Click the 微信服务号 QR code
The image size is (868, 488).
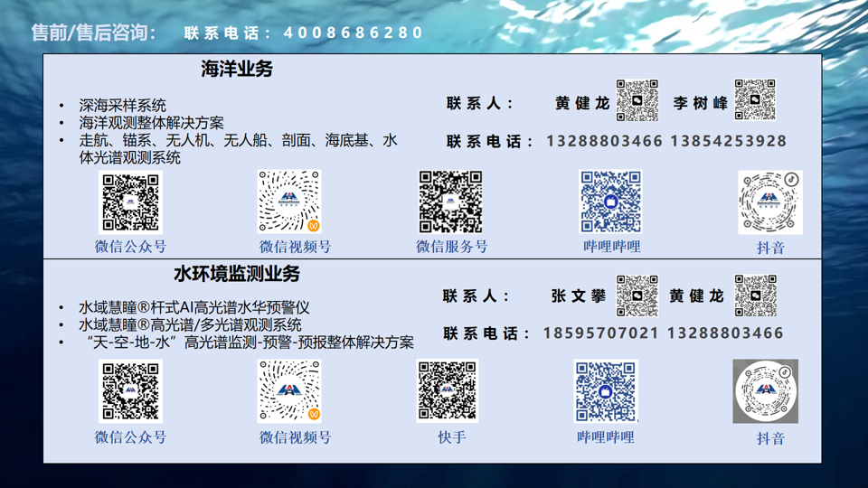pyautogui.click(x=450, y=202)
